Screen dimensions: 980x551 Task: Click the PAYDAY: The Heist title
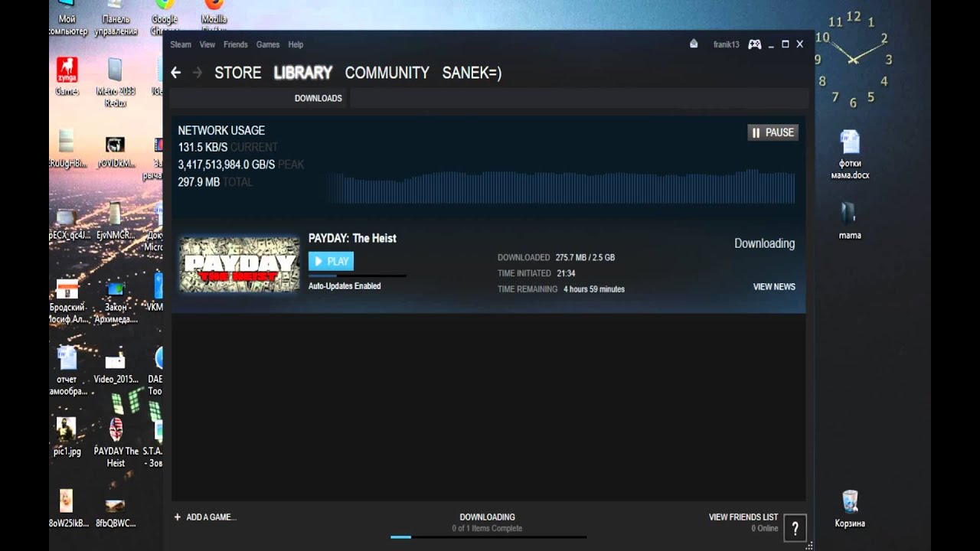click(x=352, y=238)
